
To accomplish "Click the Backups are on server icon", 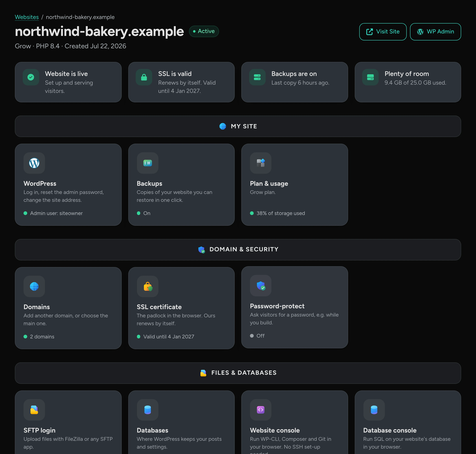I will click(257, 77).
